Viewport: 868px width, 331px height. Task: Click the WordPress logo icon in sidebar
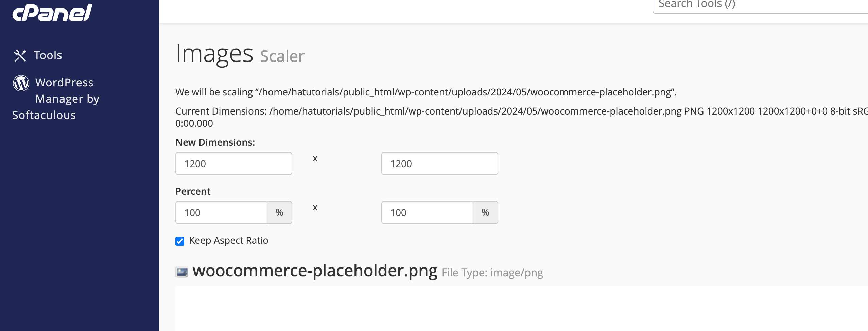tap(21, 83)
